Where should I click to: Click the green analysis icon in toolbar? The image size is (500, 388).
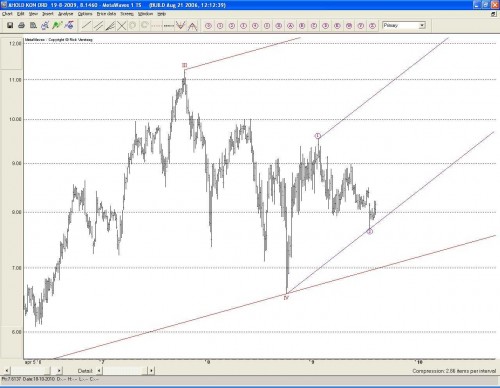pyautogui.click(x=57, y=25)
